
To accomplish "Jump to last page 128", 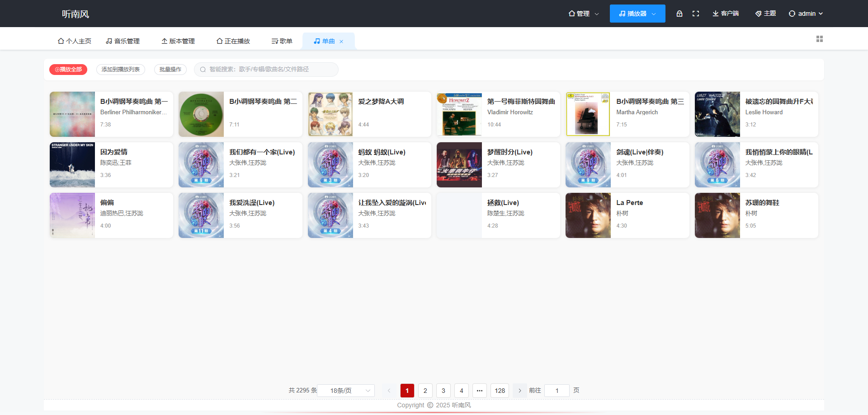I will [500, 391].
